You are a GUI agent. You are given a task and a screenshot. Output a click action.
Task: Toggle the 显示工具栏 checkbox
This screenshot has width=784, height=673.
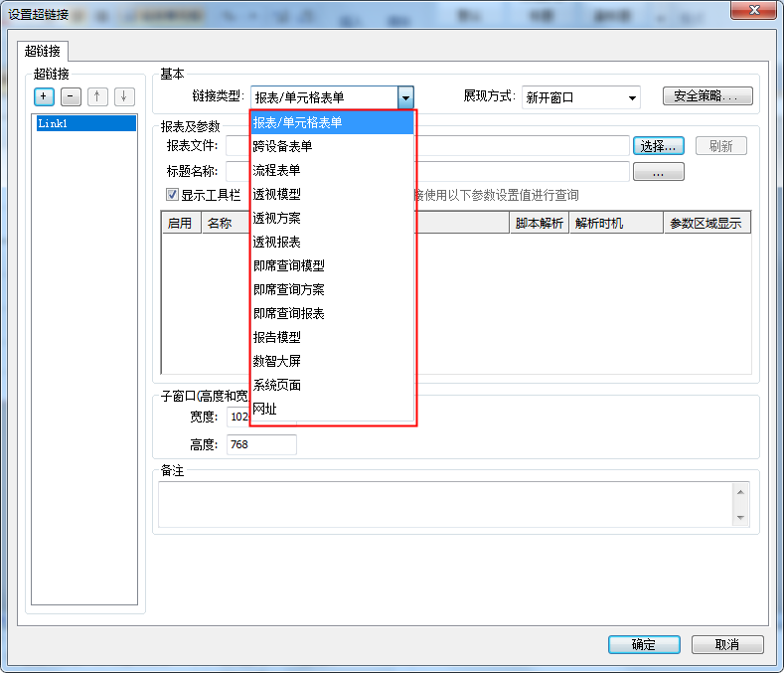coord(172,195)
